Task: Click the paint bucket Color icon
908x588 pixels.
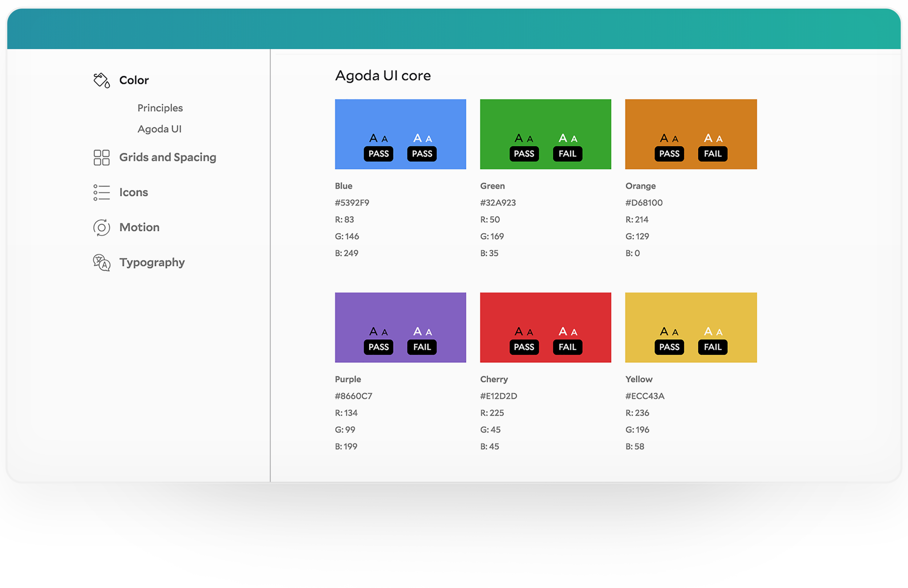Action: [x=101, y=81]
